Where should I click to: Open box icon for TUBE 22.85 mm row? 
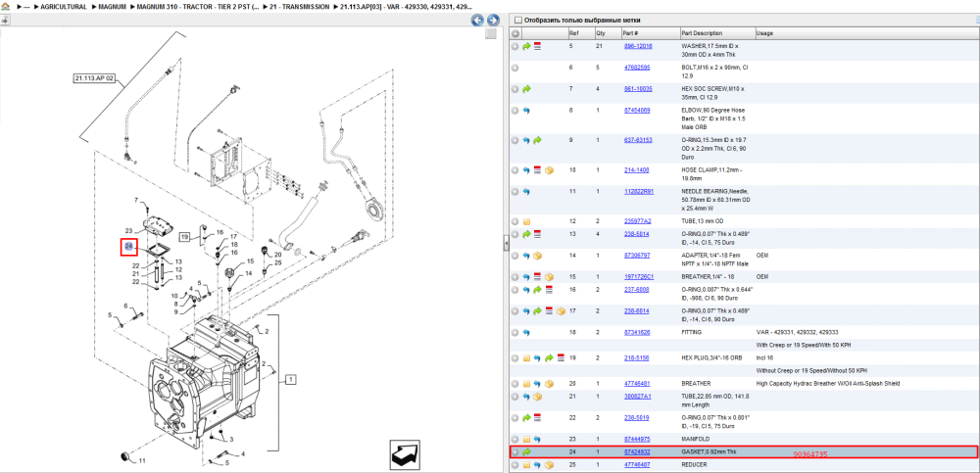537,397
